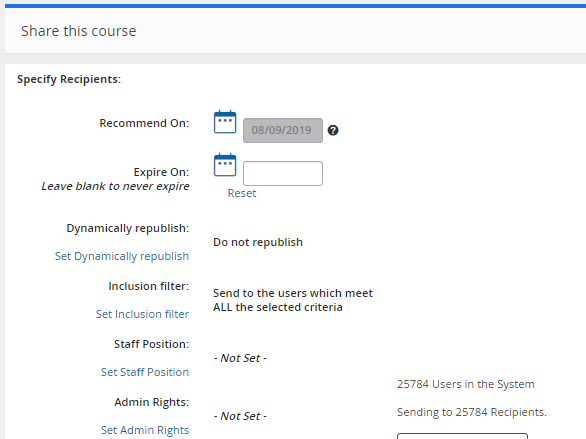The height and width of the screenshot is (439, 586).
Task: Open the Expire On calendar picker icon
Action: pos(225,165)
